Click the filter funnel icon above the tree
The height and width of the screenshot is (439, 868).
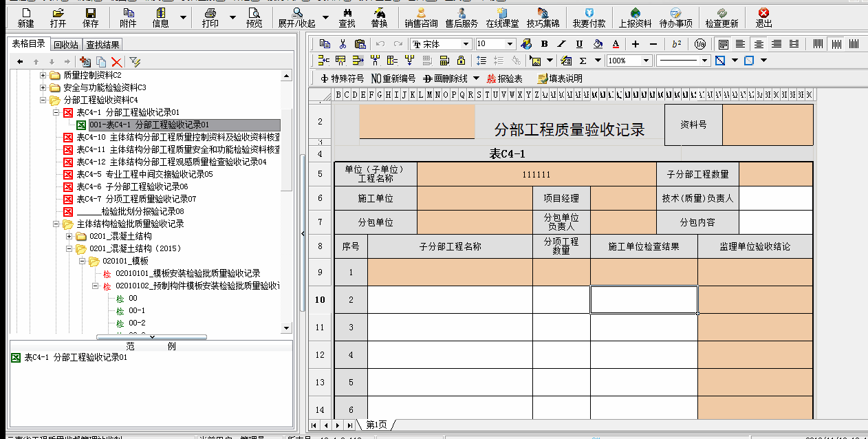[x=134, y=62]
